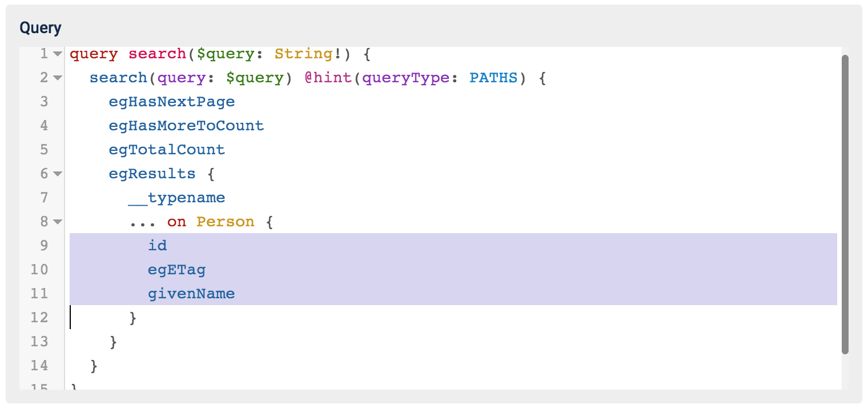Click the givenName field on line 11
The width and height of the screenshot is (868, 408).
pyautogui.click(x=191, y=294)
